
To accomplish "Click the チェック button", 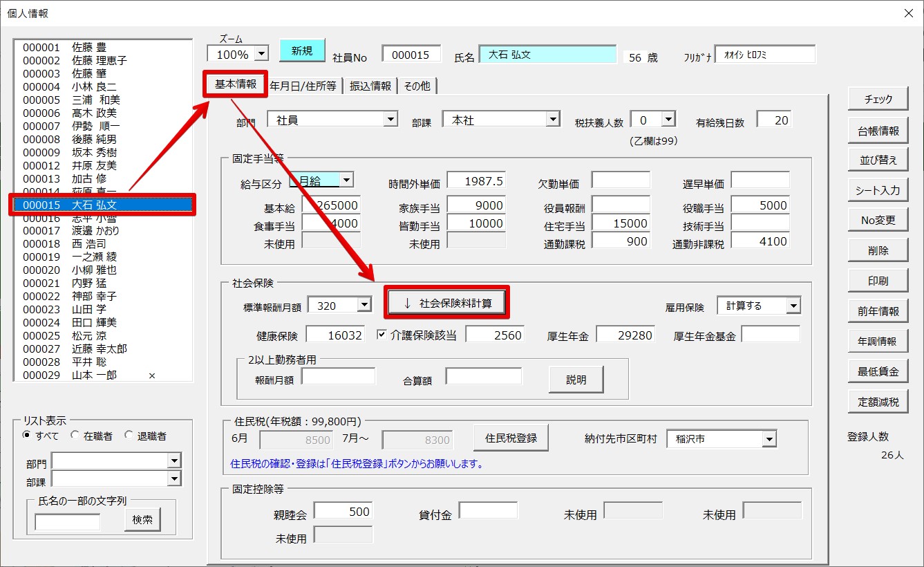I will (x=878, y=100).
